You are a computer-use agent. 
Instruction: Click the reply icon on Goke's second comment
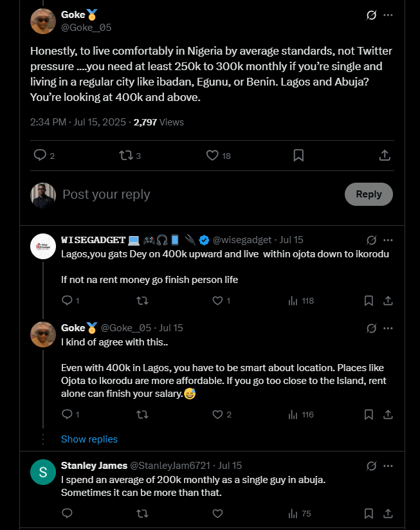(x=67, y=414)
